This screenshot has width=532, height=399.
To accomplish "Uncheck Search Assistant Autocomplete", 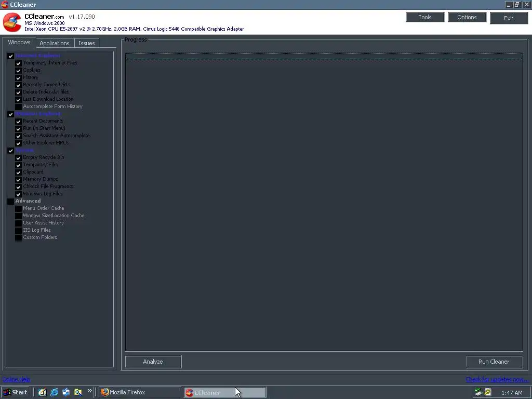I will click(18, 136).
